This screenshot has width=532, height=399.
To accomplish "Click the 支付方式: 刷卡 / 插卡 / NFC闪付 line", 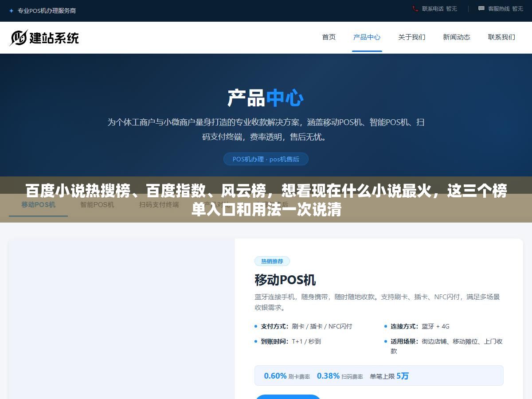I will click(x=306, y=326).
